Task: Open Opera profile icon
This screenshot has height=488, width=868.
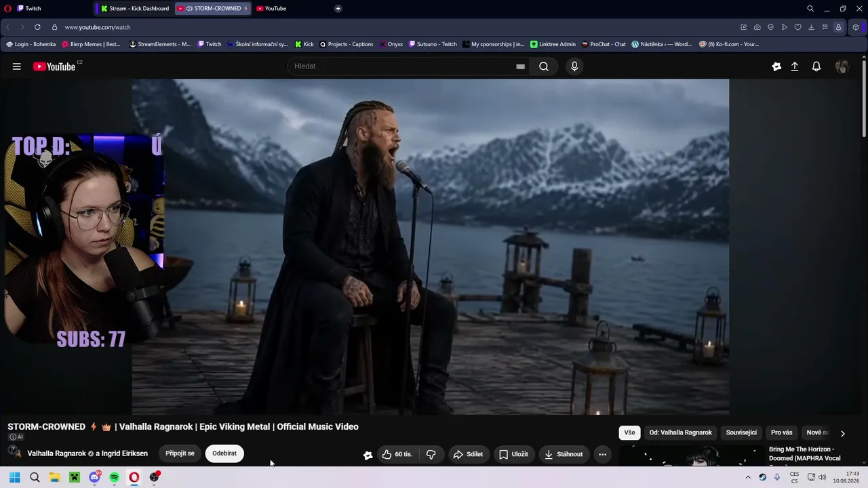Action: (838, 27)
